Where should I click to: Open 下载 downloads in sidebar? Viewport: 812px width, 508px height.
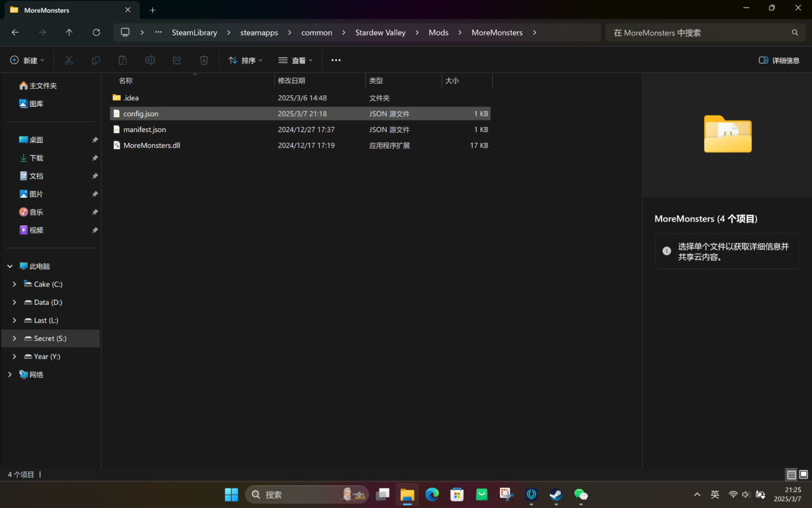pyautogui.click(x=31, y=157)
